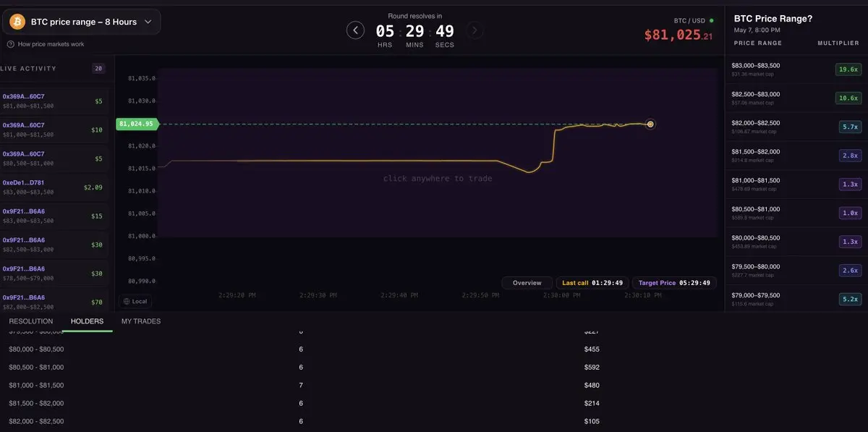868x432 pixels.
Task: Open the 0xeDe1...D781 activity entry
Action: point(54,187)
